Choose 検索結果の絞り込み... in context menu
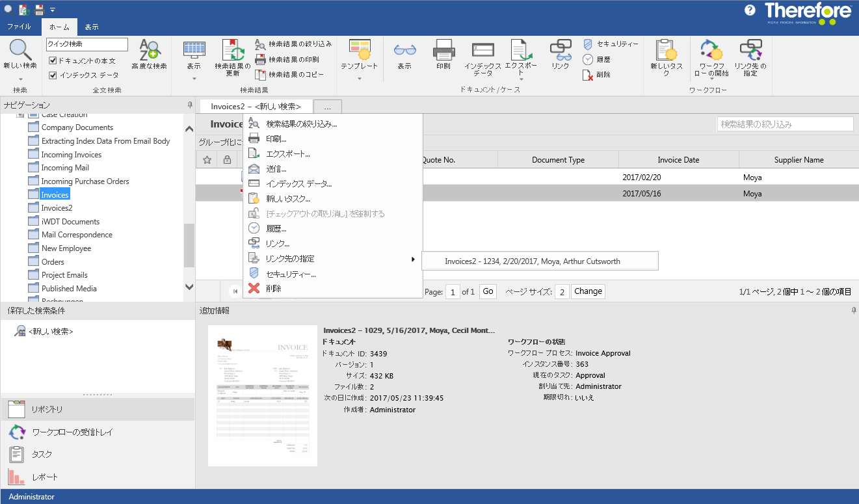This screenshot has height=504, width=859. click(333, 124)
